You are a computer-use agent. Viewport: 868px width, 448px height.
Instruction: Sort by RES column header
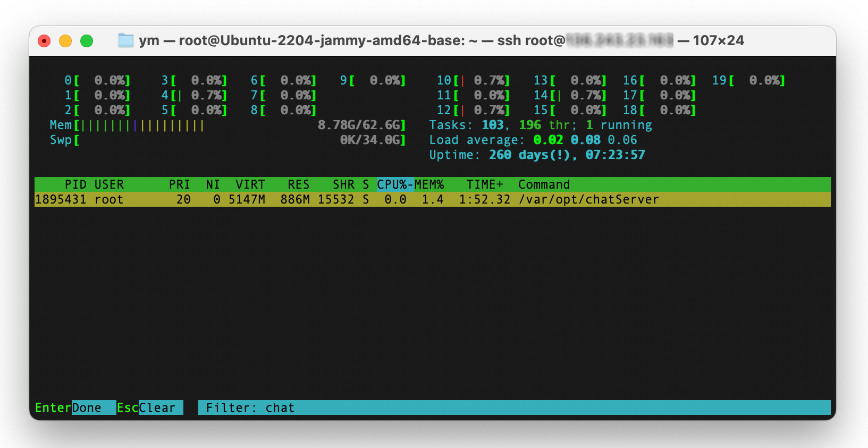(x=299, y=184)
